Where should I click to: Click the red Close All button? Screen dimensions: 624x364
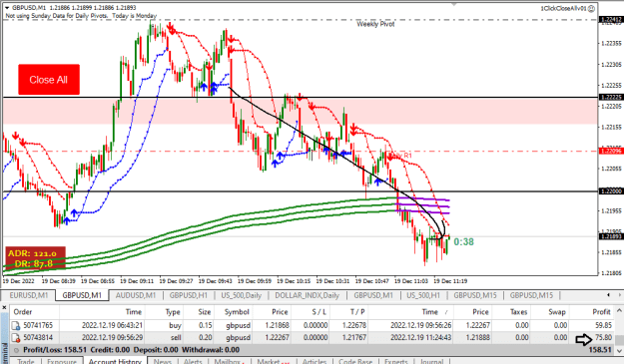(49, 80)
